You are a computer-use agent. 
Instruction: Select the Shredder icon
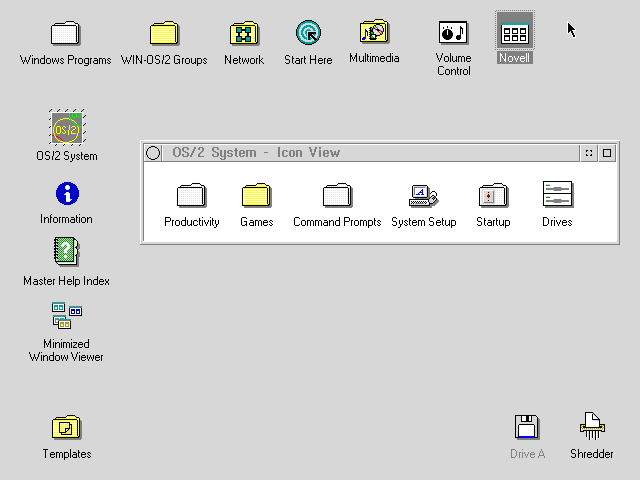pos(592,426)
